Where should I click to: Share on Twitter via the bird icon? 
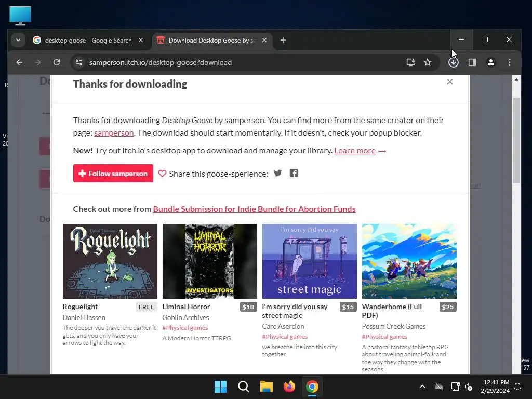[x=278, y=173]
